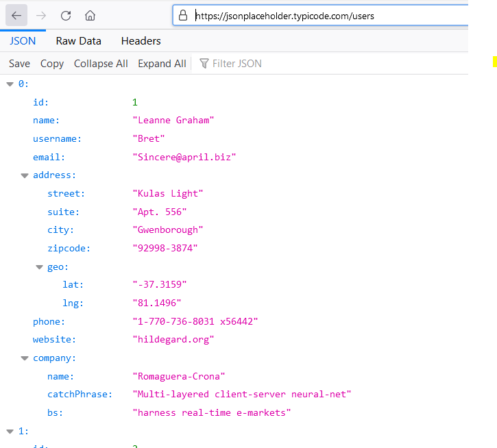Collapse the geo node
This screenshot has height=448, width=497.
pos(39,267)
